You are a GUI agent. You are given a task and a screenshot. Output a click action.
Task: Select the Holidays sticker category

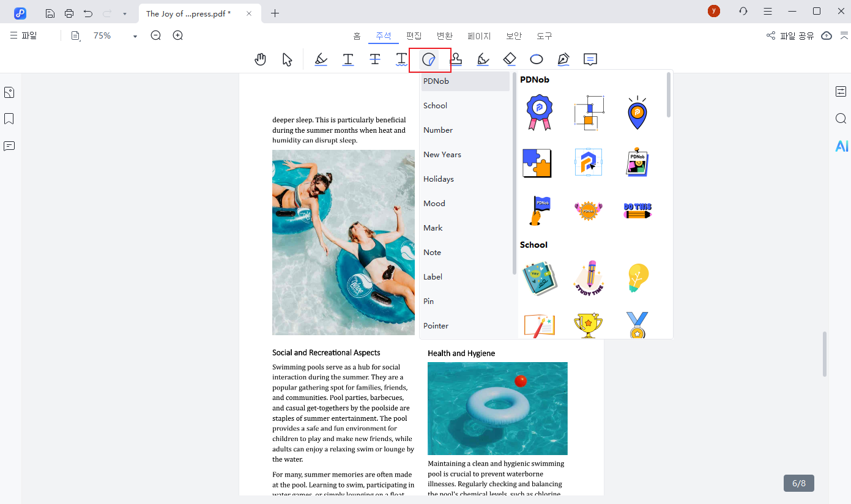pos(438,179)
